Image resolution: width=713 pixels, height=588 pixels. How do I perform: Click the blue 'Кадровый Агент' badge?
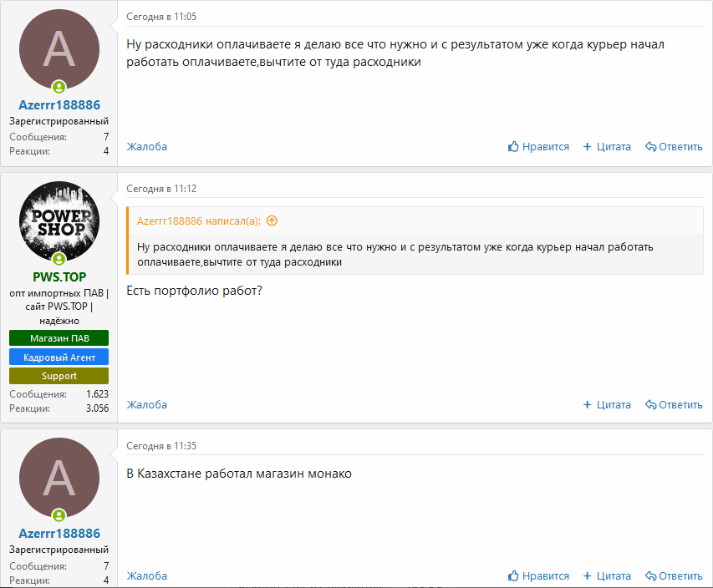click(59, 357)
